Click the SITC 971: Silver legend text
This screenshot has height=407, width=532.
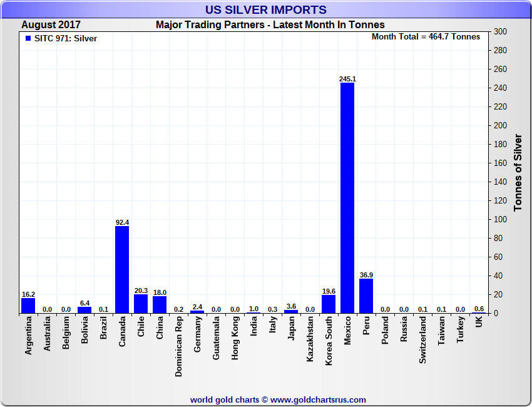point(66,38)
